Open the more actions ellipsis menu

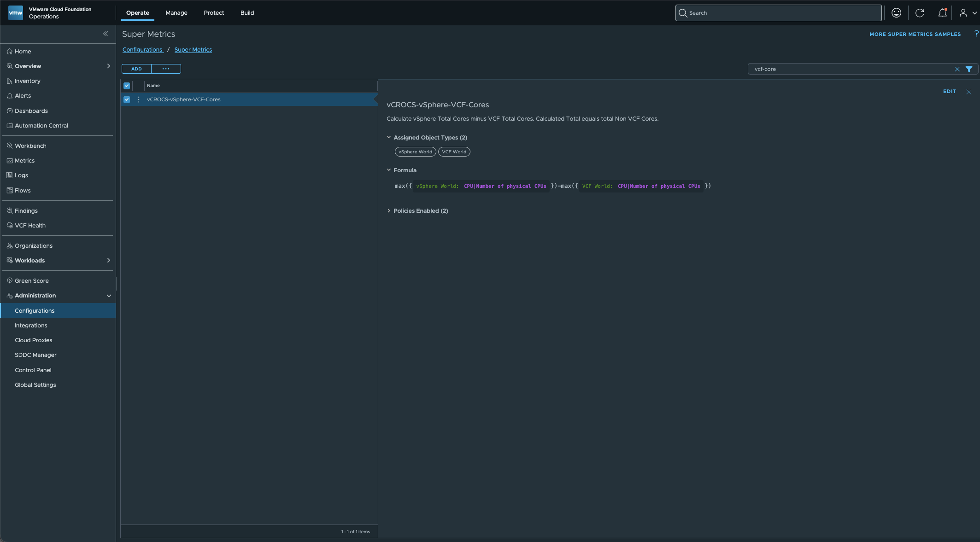pyautogui.click(x=166, y=69)
